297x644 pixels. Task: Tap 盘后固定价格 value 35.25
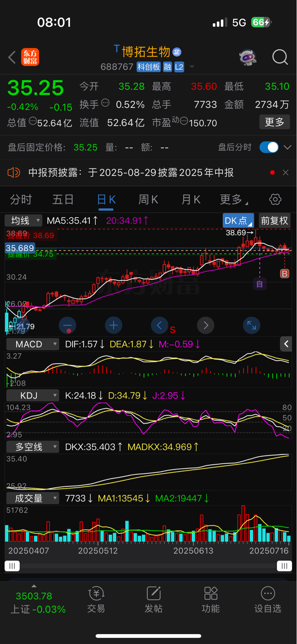pyautogui.click(x=85, y=147)
